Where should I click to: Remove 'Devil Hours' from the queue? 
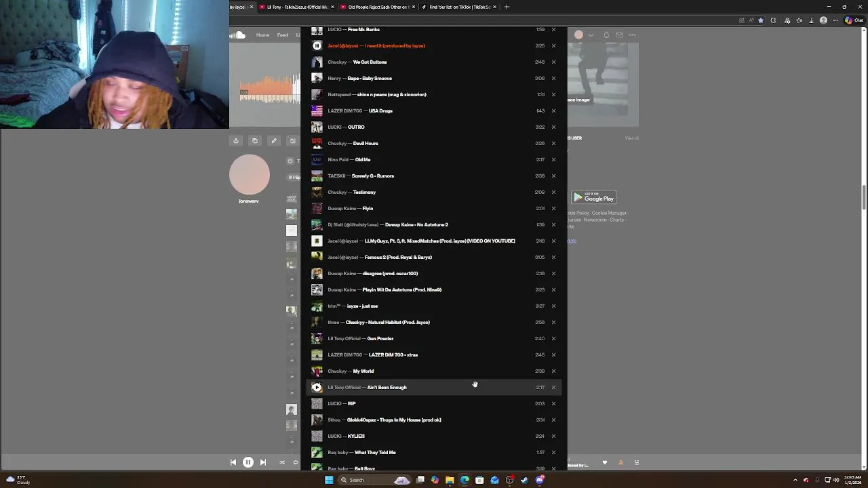(x=553, y=143)
